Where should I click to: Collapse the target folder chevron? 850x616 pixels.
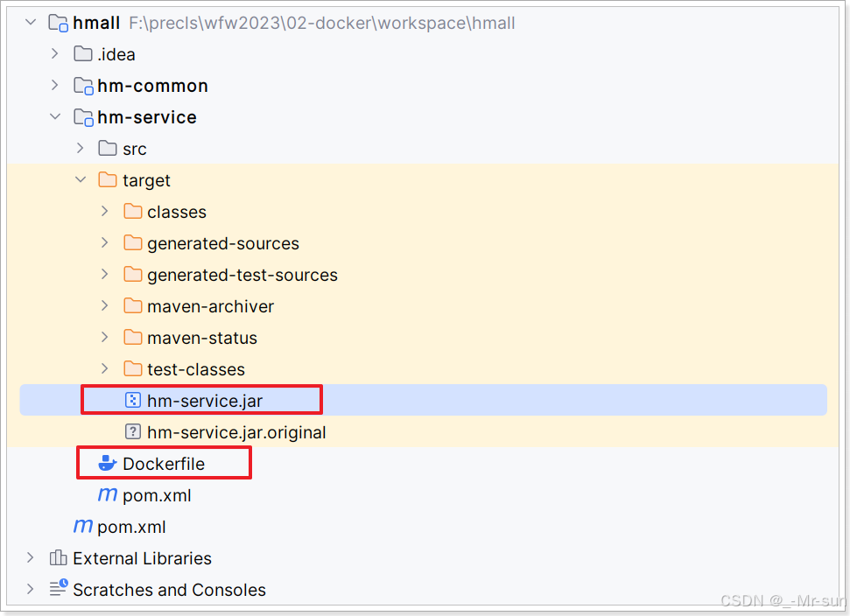tap(81, 179)
